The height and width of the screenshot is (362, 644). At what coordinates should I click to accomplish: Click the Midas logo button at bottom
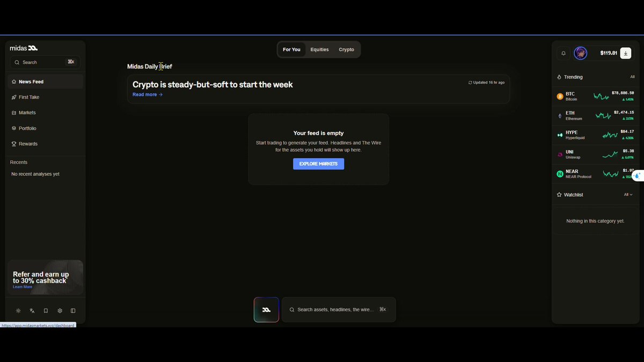[x=266, y=309]
